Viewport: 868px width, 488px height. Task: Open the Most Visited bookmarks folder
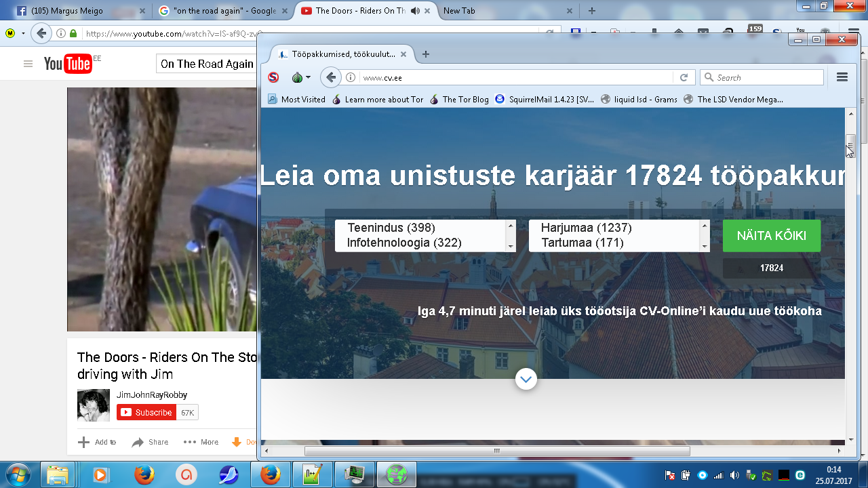click(x=296, y=99)
